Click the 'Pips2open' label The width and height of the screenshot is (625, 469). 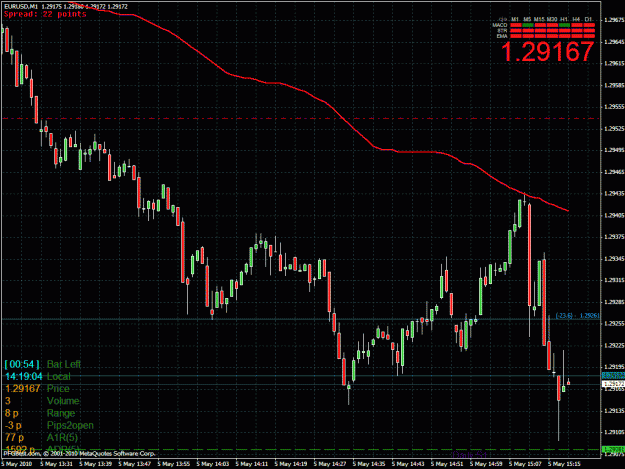[x=70, y=426]
